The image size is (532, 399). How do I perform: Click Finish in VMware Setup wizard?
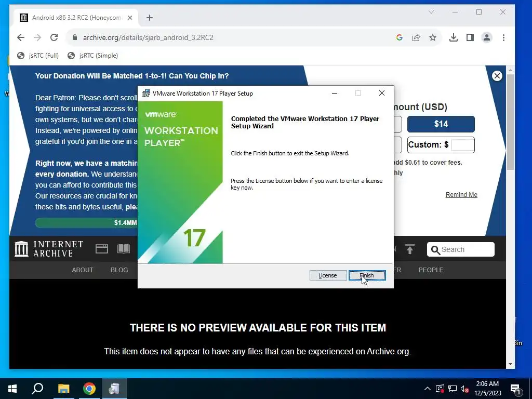pos(367,275)
